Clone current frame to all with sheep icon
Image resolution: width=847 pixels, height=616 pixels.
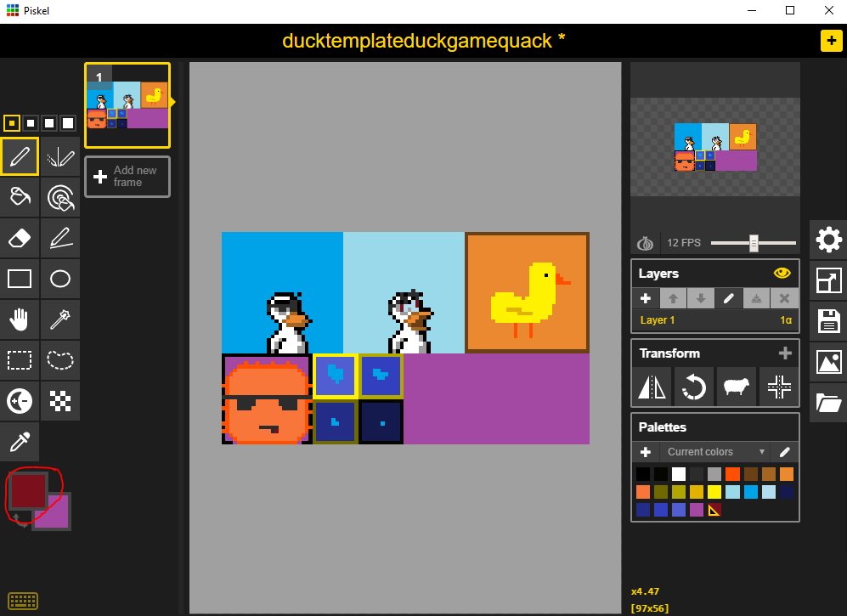tap(737, 387)
